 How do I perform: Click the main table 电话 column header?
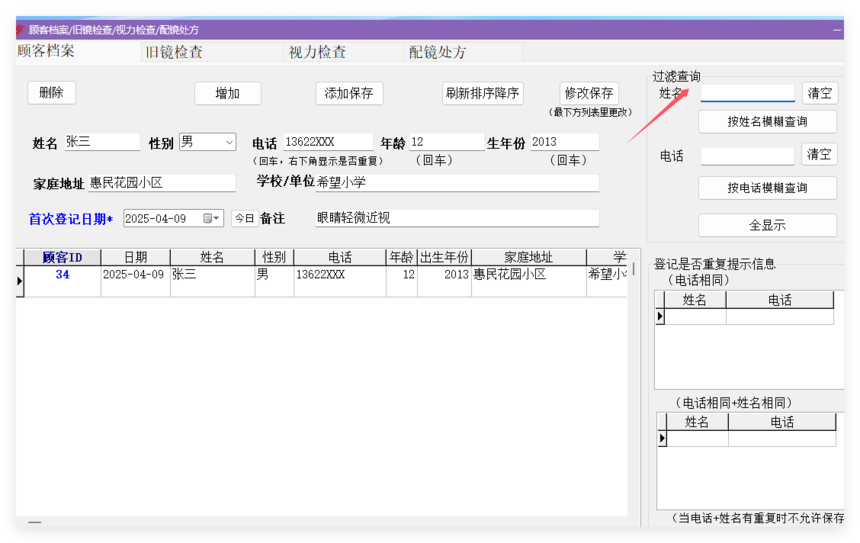[340, 257]
